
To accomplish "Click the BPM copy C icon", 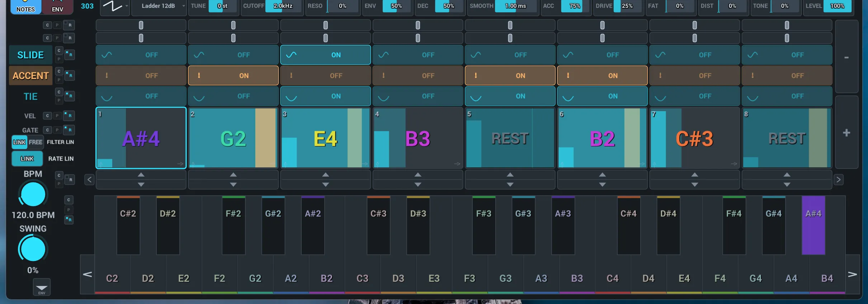I will pos(59,175).
